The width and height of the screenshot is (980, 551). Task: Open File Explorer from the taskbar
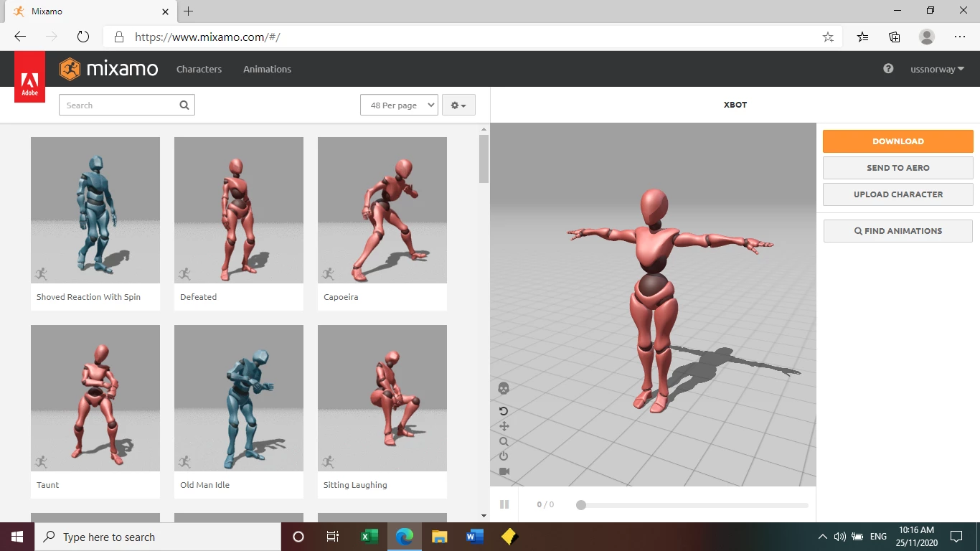[x=440, y=537]
